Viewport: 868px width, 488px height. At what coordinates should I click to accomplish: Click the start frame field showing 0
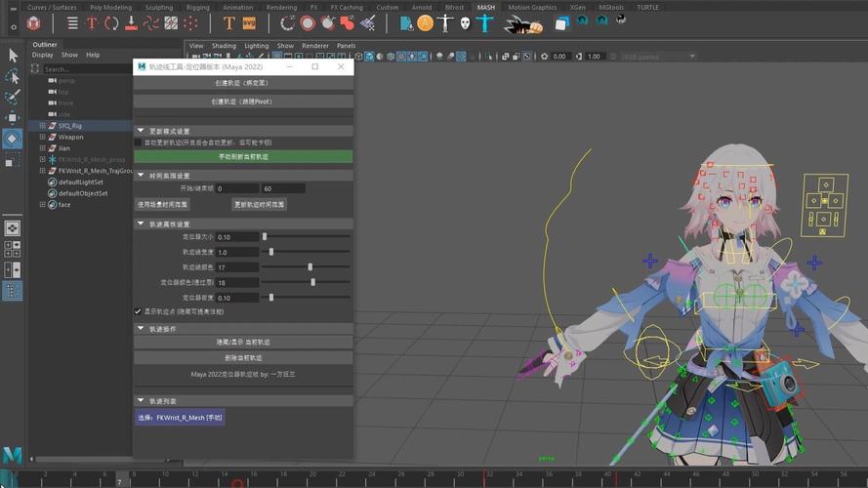pyautogui.click(x=237, y=188)
